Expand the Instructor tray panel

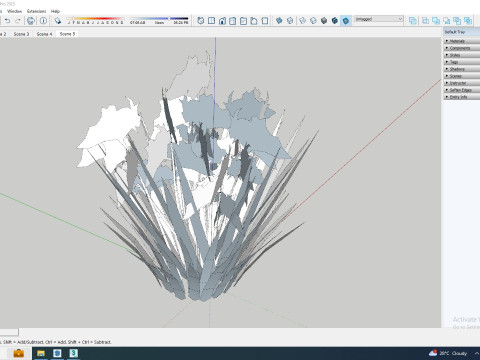point(462,83)
